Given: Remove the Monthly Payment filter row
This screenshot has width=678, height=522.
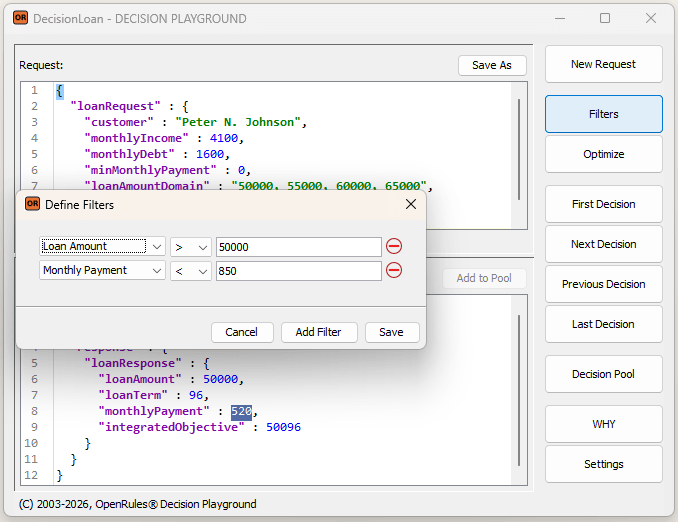Looking at the screenshot, I should pos(394,270).
